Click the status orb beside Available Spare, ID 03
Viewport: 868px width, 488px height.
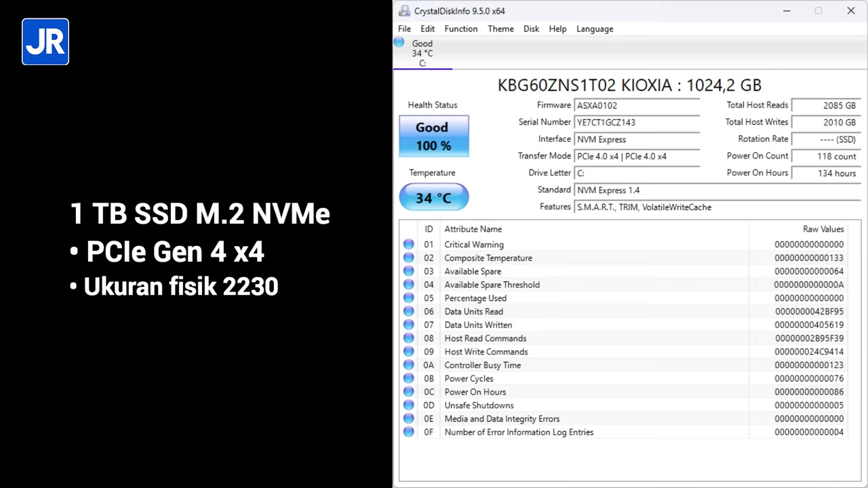pos(408,271)
